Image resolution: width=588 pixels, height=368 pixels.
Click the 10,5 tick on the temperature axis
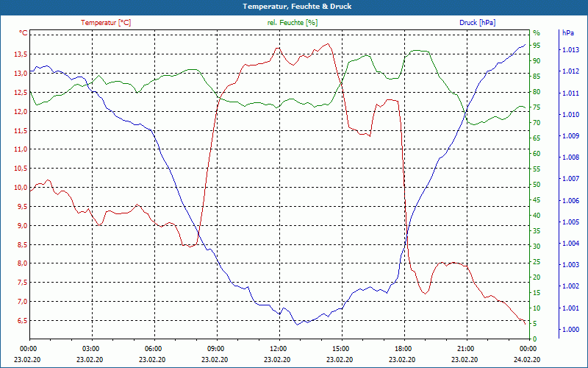click(x=21, y=169)
